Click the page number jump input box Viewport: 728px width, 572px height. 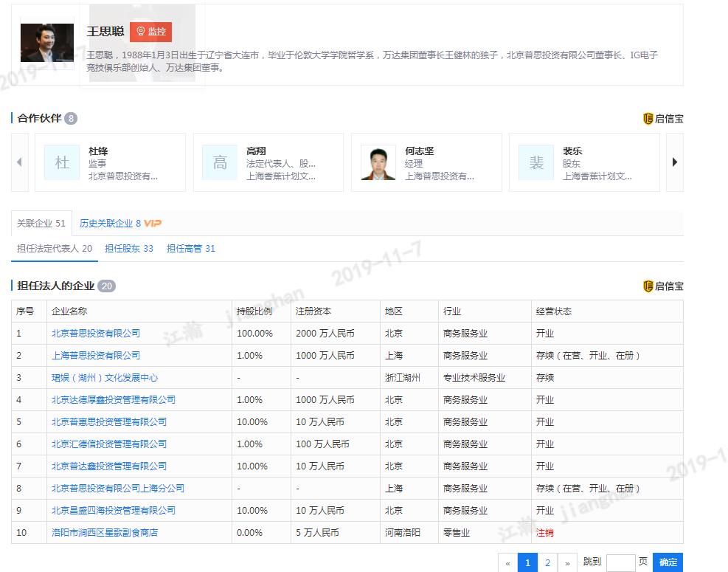pyautogui.click(x=620, y=562)
